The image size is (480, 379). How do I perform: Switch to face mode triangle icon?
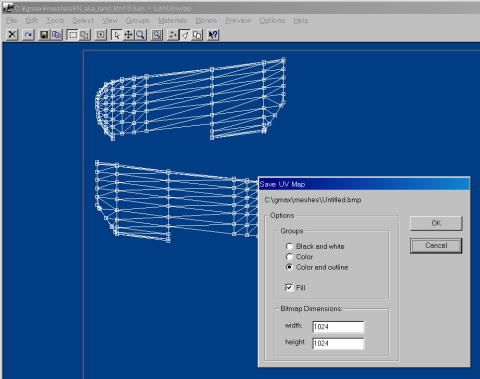tap(185, 35)
